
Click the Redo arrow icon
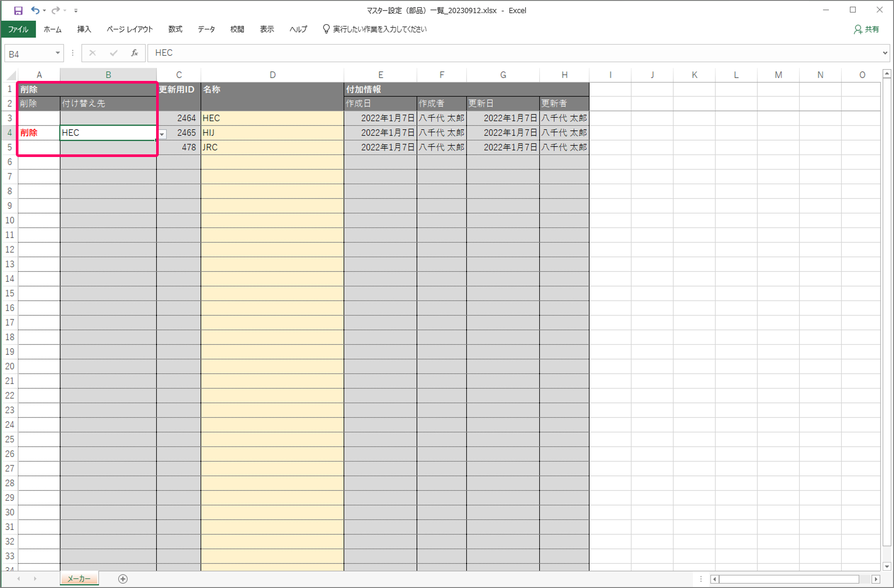(x=55, y=10)
